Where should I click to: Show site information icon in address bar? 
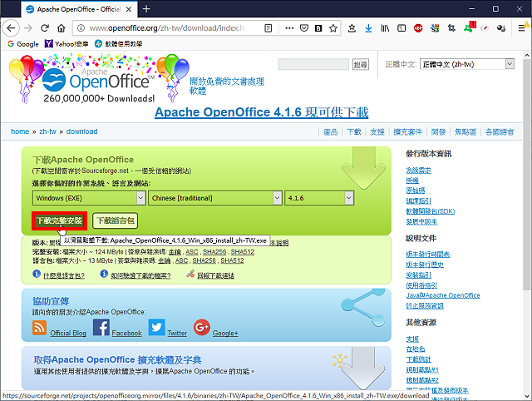click(81, 28)
